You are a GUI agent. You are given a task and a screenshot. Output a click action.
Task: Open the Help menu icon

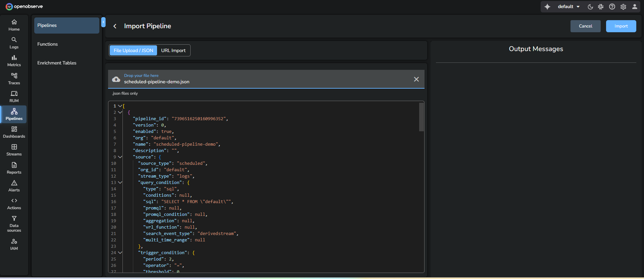tap(612, 7)
